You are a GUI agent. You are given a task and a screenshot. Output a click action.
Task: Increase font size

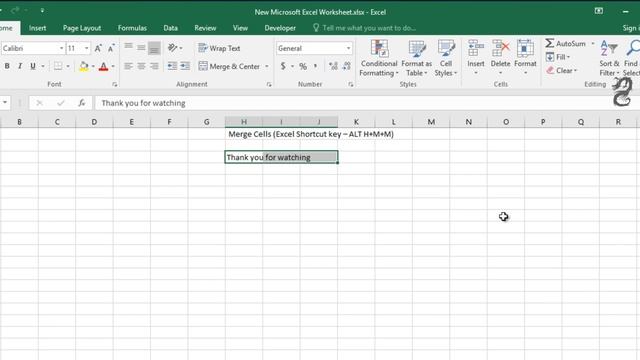pyautogui.click(x=98, y=48)
